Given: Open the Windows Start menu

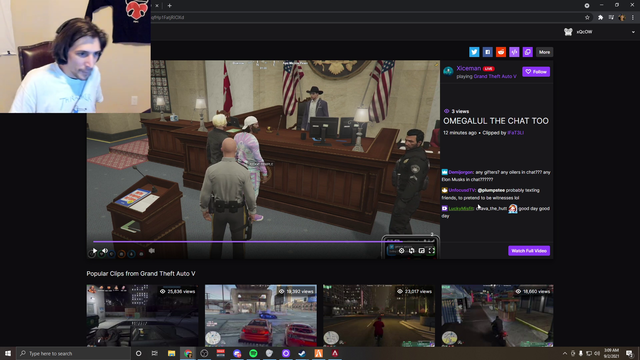Looking at the screenshot, I should click(8, 353).
